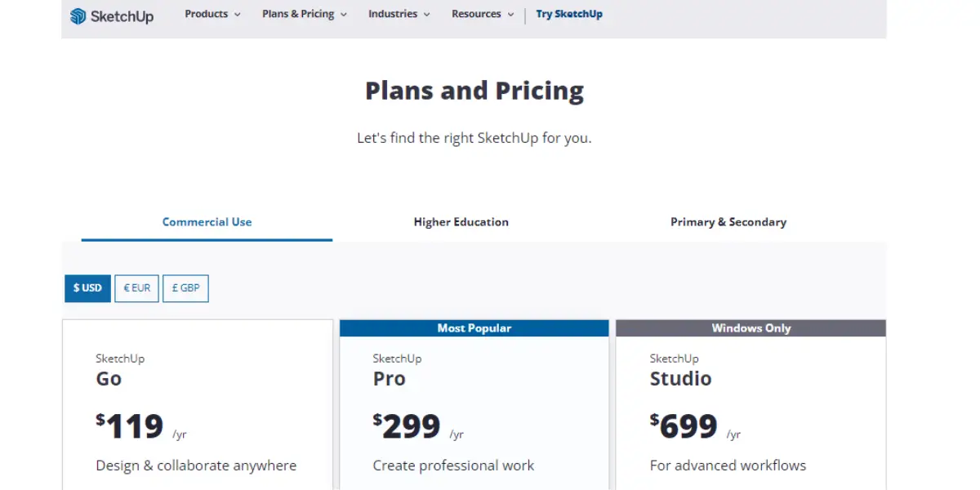Switch to the Higher Education tab
This screenshot has width=980, height=490.
[x=461, y=222]
